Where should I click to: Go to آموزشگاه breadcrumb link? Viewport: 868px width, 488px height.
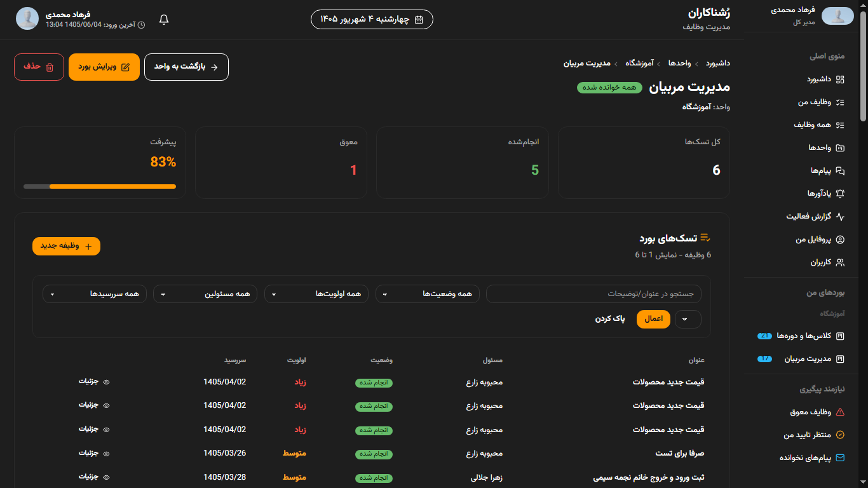point(640,64)
